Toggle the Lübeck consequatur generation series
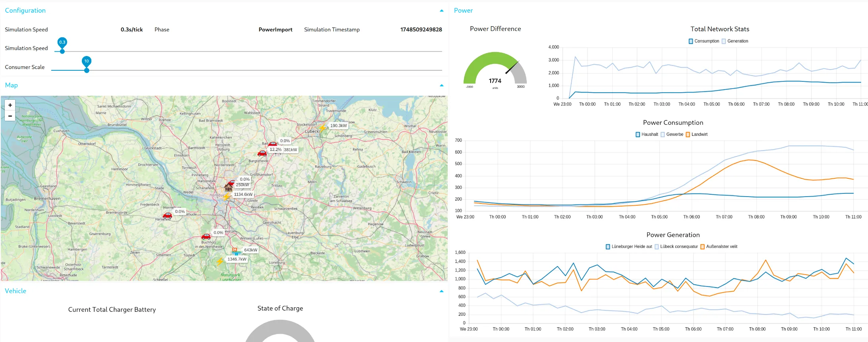The height and width of the screenshot is (342, 868). click(676, 247)
